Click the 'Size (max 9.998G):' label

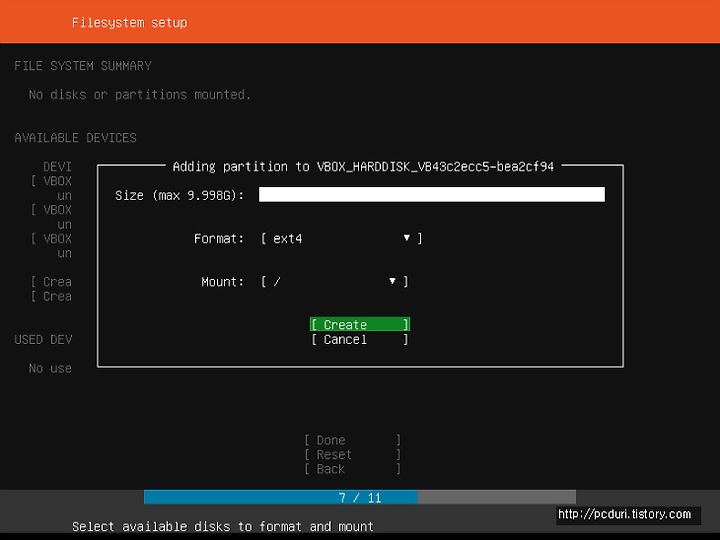tap(179, 195)
